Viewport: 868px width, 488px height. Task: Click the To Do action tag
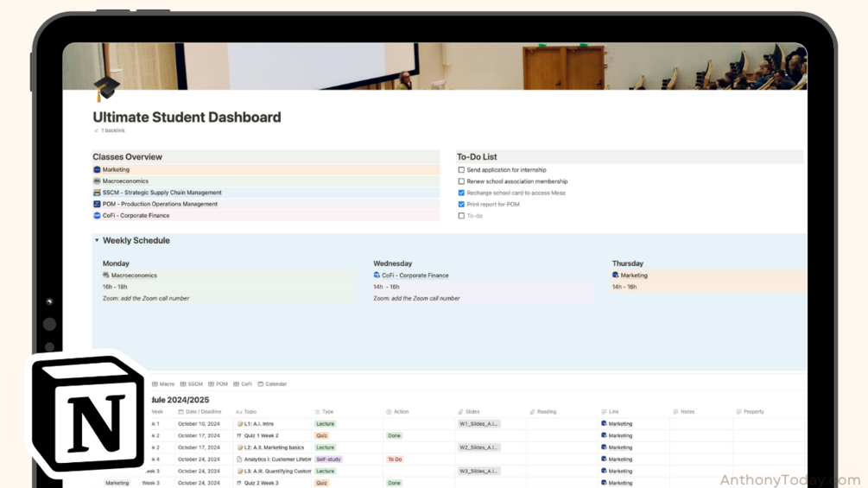coord(395,459)
